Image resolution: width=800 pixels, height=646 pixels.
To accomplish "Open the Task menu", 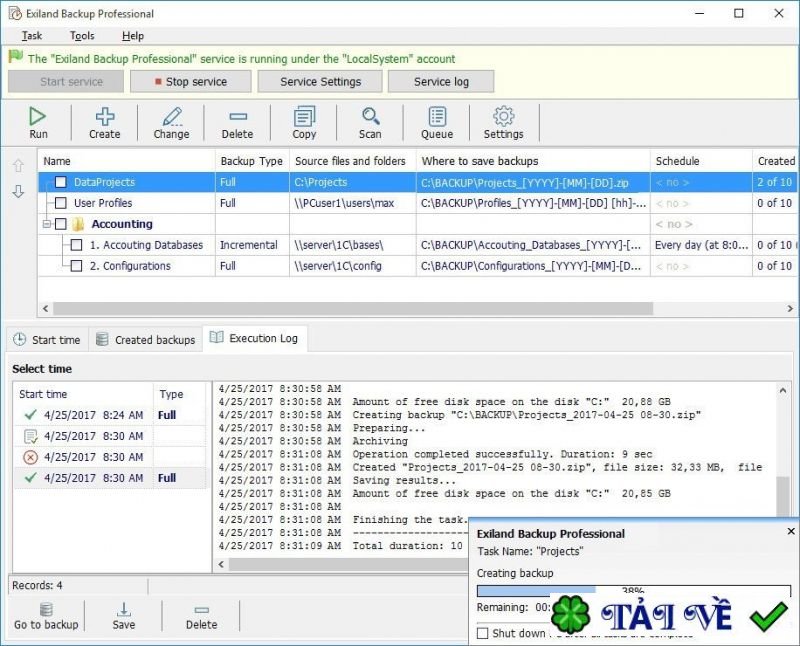I will pos(32,36).
